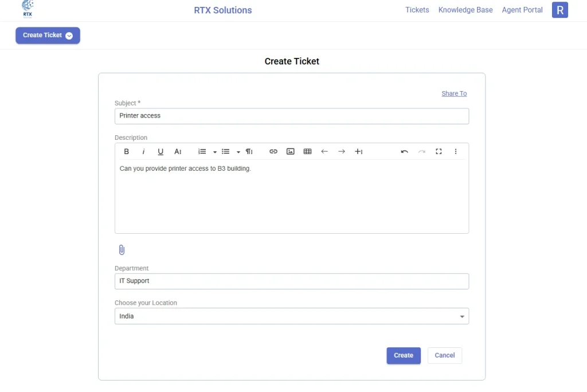Expand the Create Ticket dropdown button

[x=48, y=36]
